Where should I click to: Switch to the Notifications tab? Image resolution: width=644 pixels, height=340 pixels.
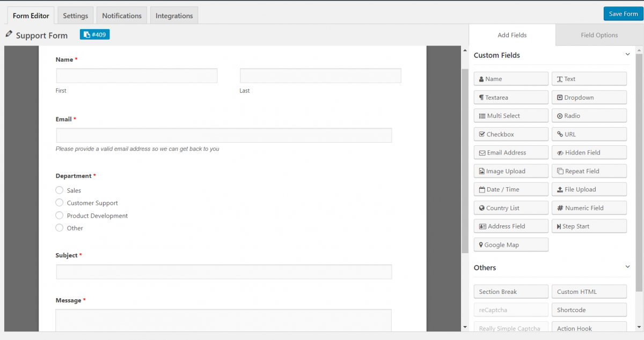click(121, 15)
